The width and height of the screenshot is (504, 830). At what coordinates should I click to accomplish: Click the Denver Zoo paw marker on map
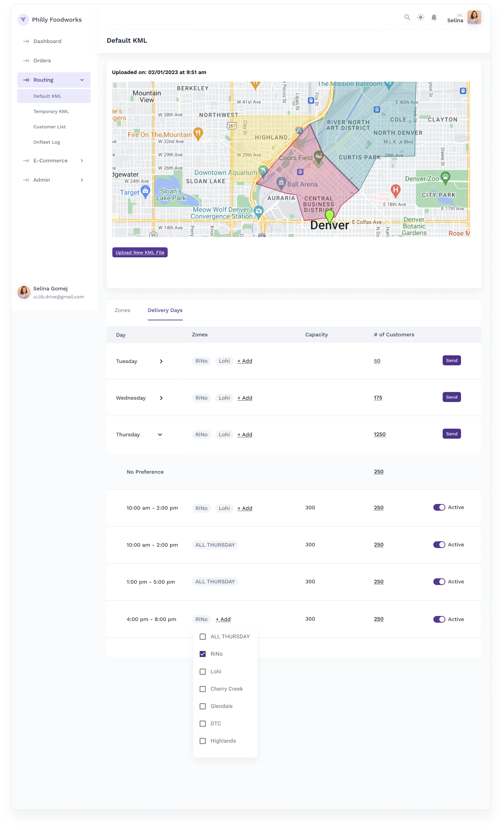(445, 177)
